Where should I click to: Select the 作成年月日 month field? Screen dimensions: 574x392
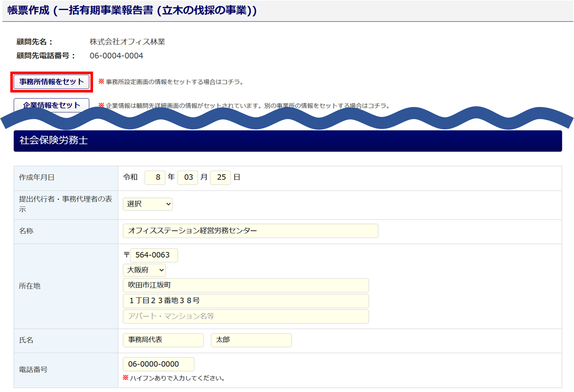pyautogui.click(x=187, y=177)
